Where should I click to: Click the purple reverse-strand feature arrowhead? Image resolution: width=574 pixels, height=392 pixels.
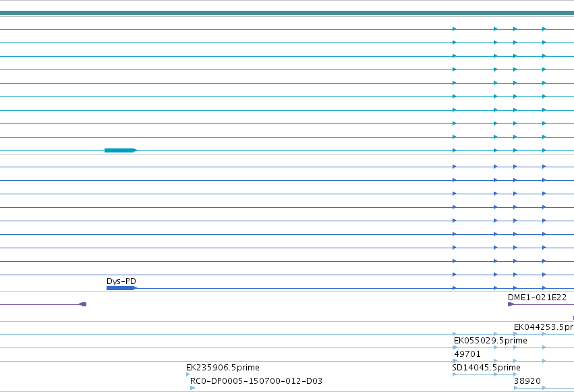pos(83,304)
